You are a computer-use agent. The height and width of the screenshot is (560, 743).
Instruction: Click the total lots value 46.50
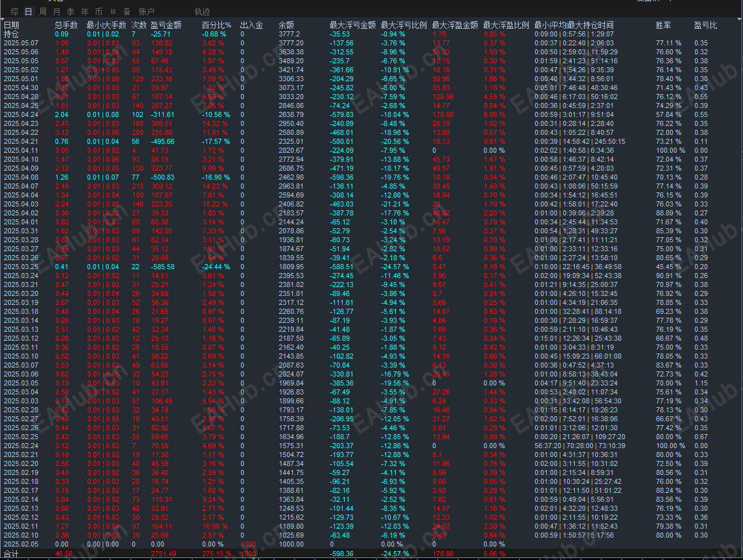[x=64, y=554]
